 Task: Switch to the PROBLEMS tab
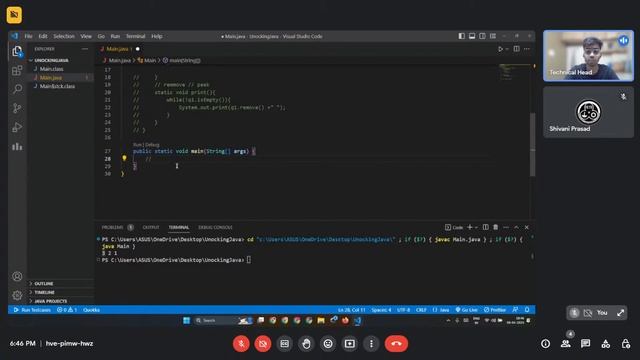[112, 227]
